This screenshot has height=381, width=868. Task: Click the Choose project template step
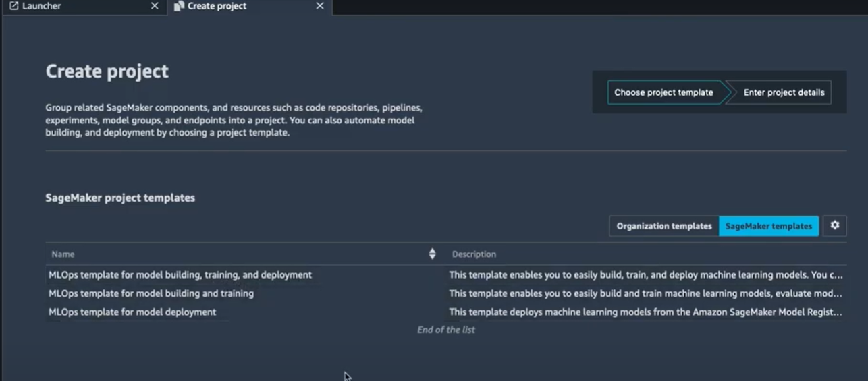(663, 92)
